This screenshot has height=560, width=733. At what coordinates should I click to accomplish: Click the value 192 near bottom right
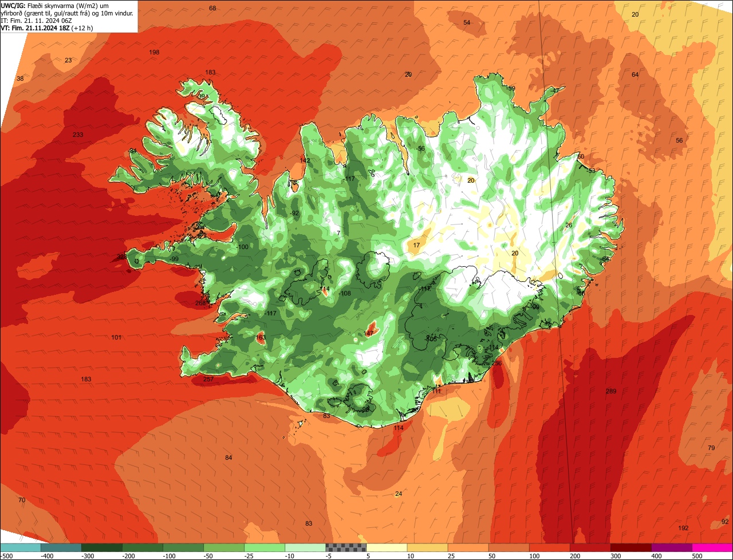683,528
